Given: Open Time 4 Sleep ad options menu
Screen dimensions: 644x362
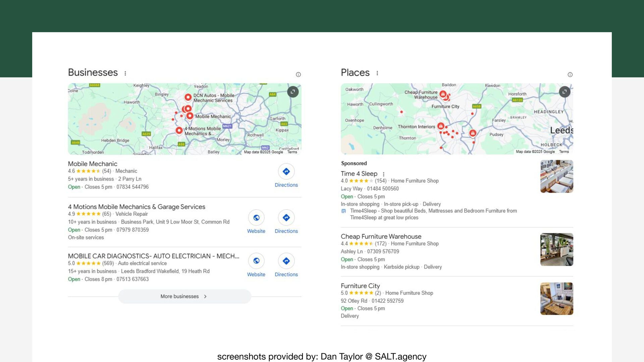Looking at the screenshot, I should coord(384,174).
